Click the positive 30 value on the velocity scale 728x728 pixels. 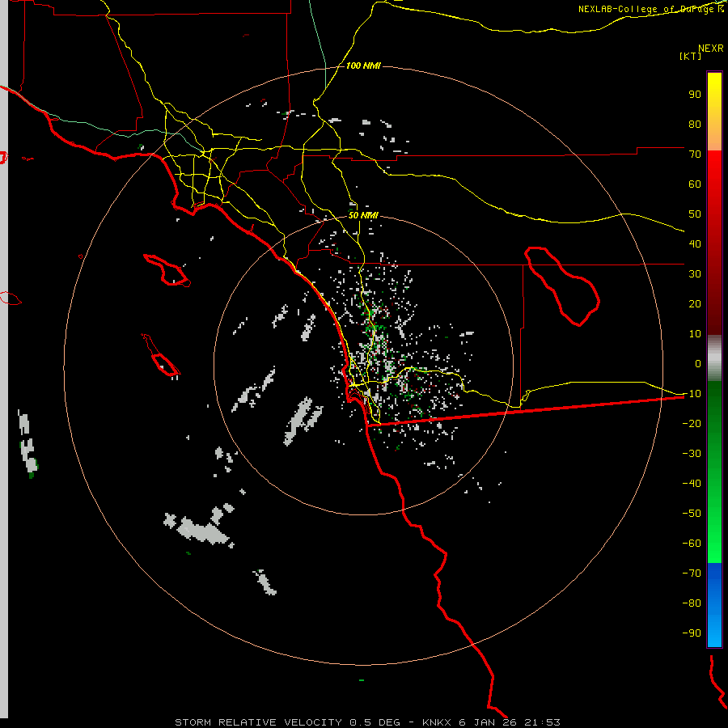coord(695,274)
